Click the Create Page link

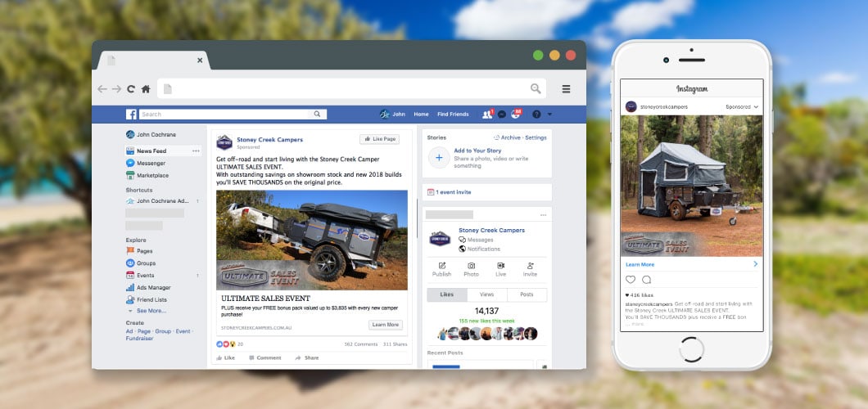[x=144, y=331]
